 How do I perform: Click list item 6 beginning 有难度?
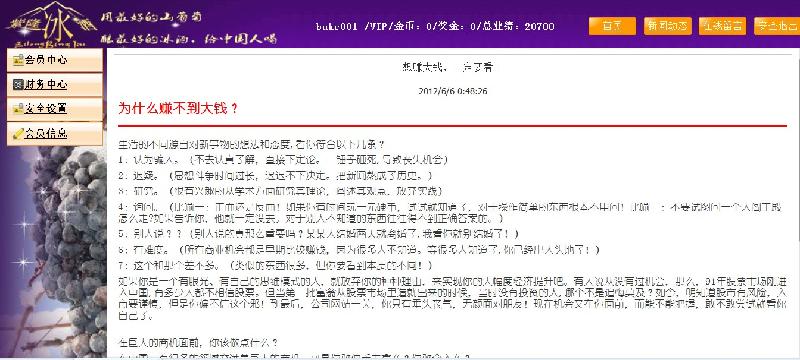tap(359, 250)
